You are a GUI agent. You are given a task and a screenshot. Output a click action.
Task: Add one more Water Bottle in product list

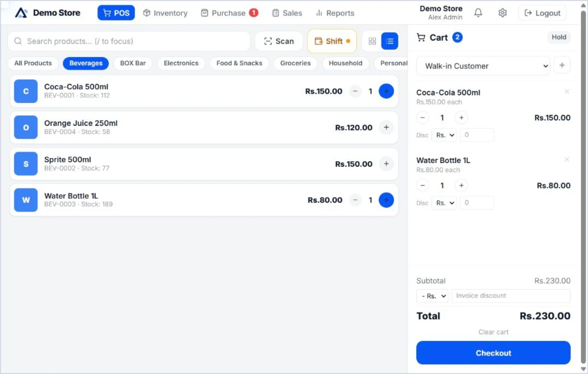click(386, 200)
